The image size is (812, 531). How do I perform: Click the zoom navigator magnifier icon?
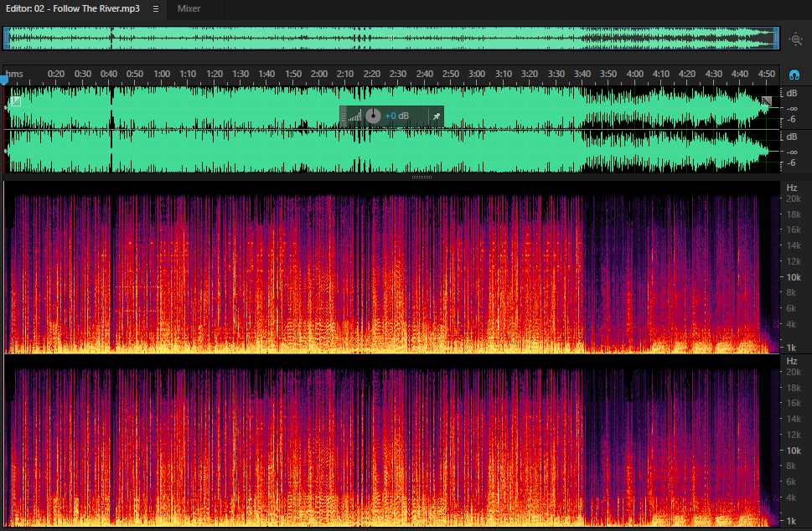tap(796, 39)
